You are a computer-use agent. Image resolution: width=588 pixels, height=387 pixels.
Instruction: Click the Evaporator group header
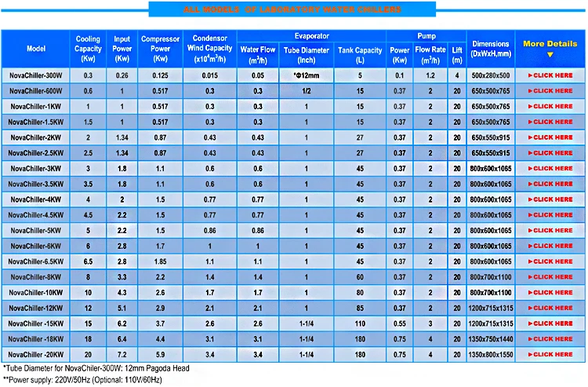pos(311,36)
